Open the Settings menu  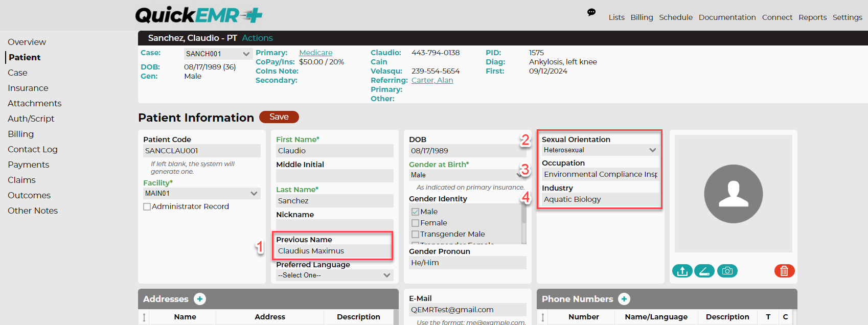(847, 17)
